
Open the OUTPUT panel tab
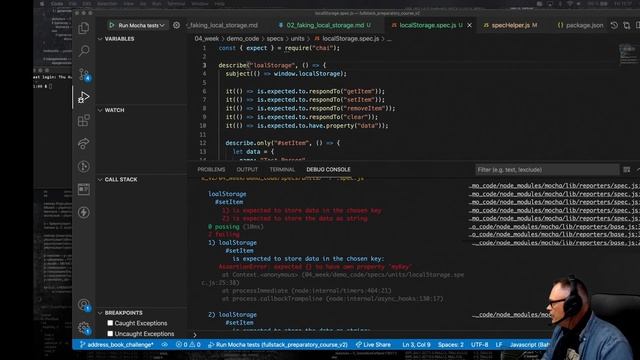pos(247,170)
